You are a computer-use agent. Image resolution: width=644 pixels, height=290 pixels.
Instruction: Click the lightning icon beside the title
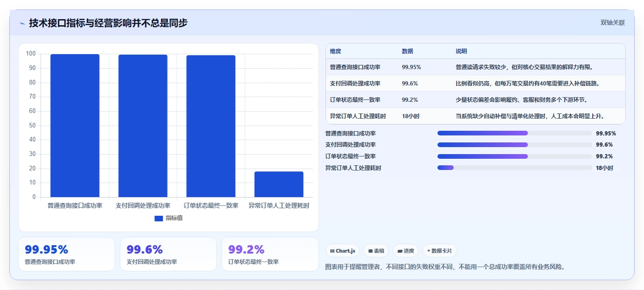22,23
